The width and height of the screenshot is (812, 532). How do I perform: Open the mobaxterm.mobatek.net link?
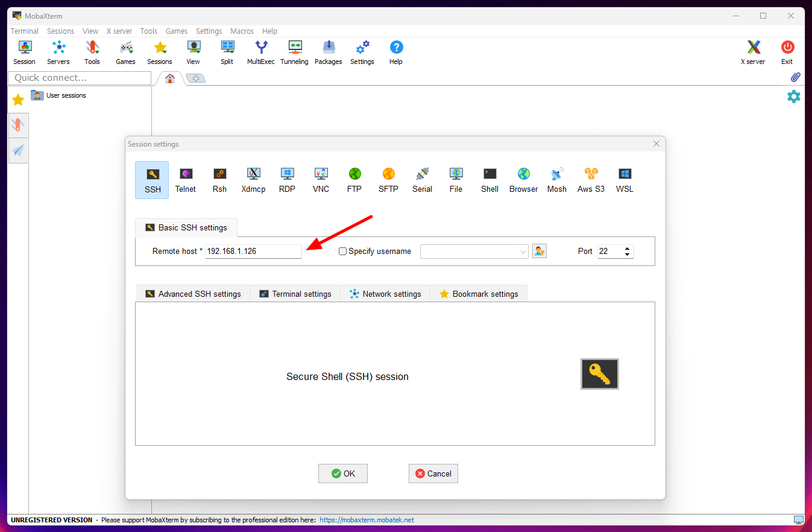[367, 520]
